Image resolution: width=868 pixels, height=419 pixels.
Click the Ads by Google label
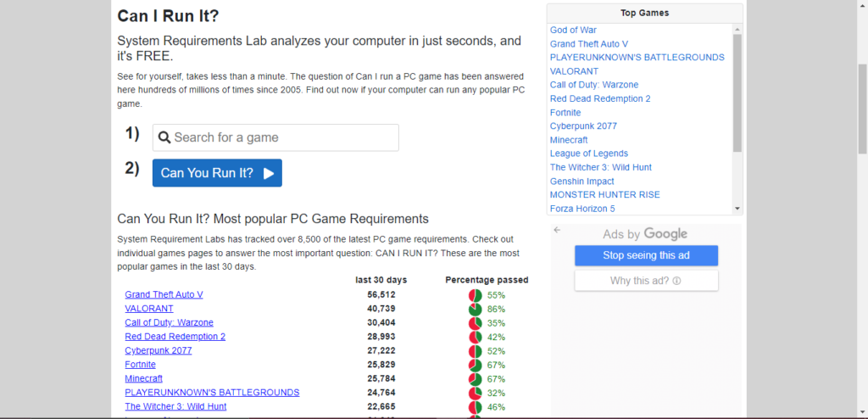coord(645,234)
